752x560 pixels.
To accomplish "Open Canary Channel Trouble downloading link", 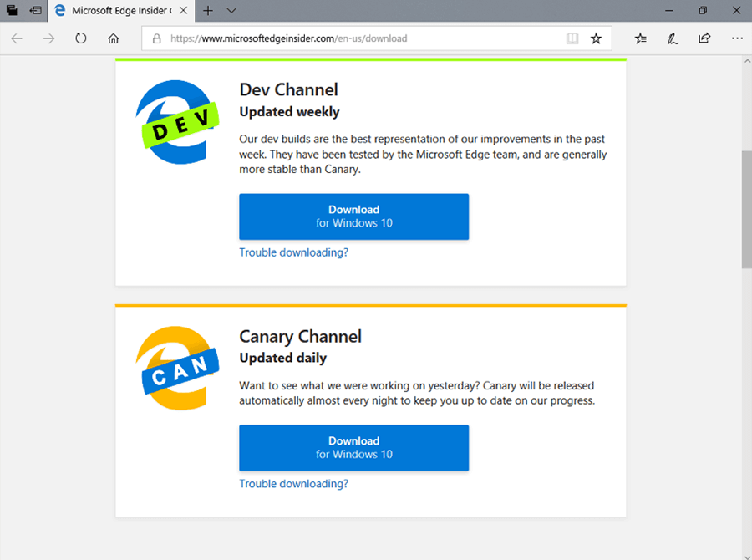I will pyautogui.click(x=293, y=484).
